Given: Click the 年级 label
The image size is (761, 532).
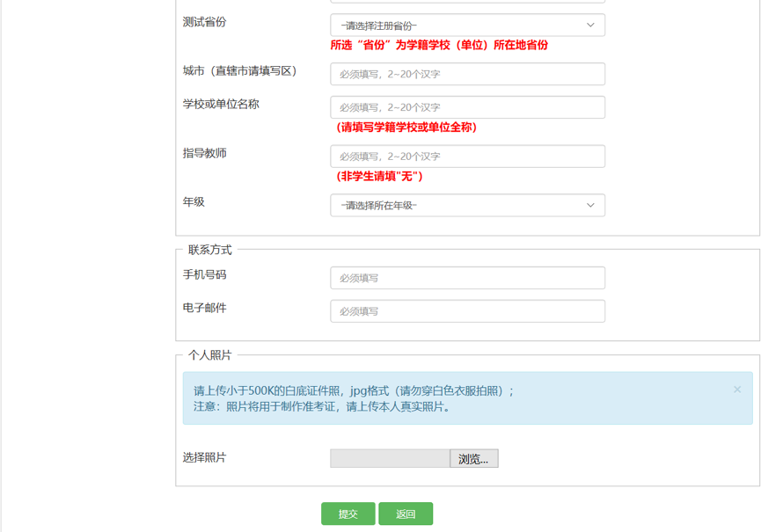Looking at the screenshot, I should pos(194,202).
